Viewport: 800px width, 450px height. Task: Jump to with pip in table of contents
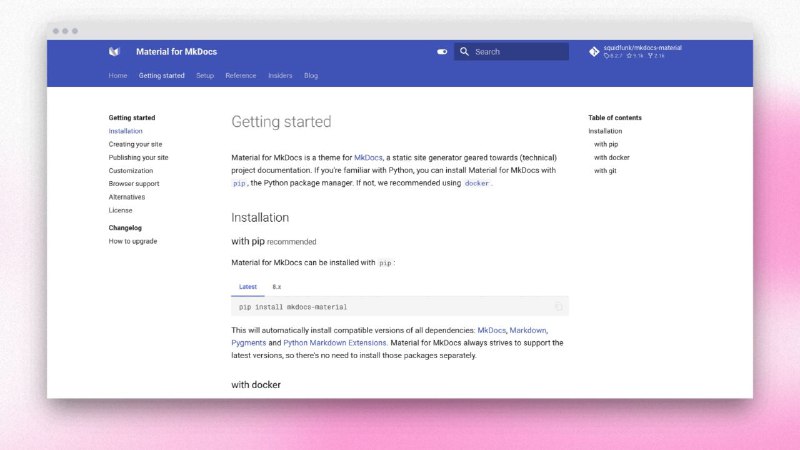pyautogui.click(x=606, y=144)
